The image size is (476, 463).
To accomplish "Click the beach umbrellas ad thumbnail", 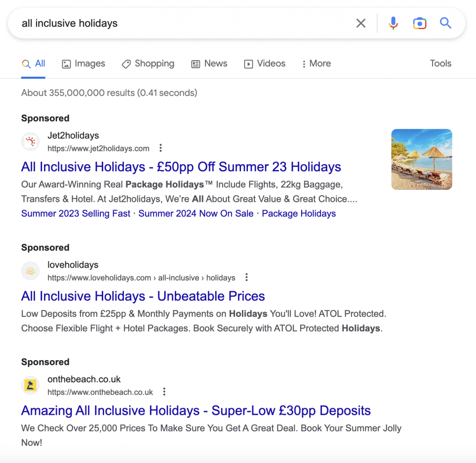I will (x=421, y=159).
